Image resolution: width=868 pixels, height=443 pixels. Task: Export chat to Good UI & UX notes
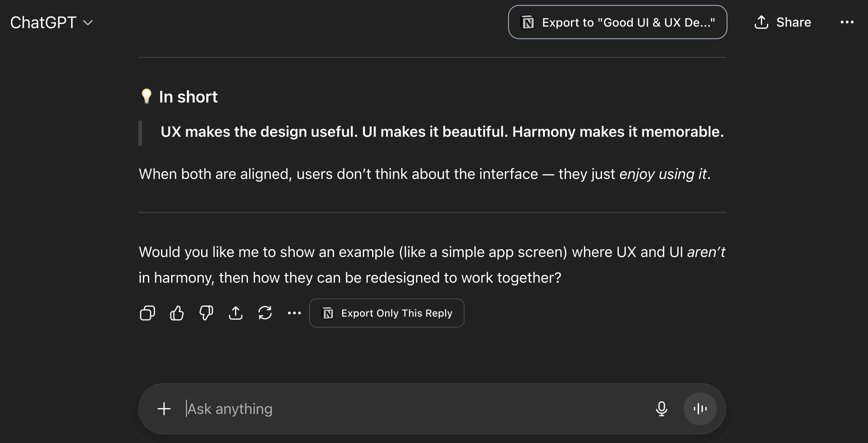[617, 22]
